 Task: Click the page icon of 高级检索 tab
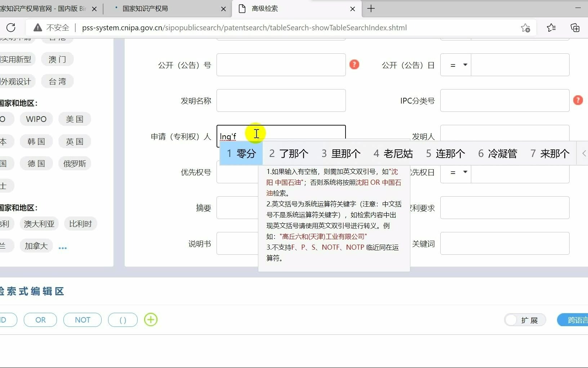(x=242, y=9)
